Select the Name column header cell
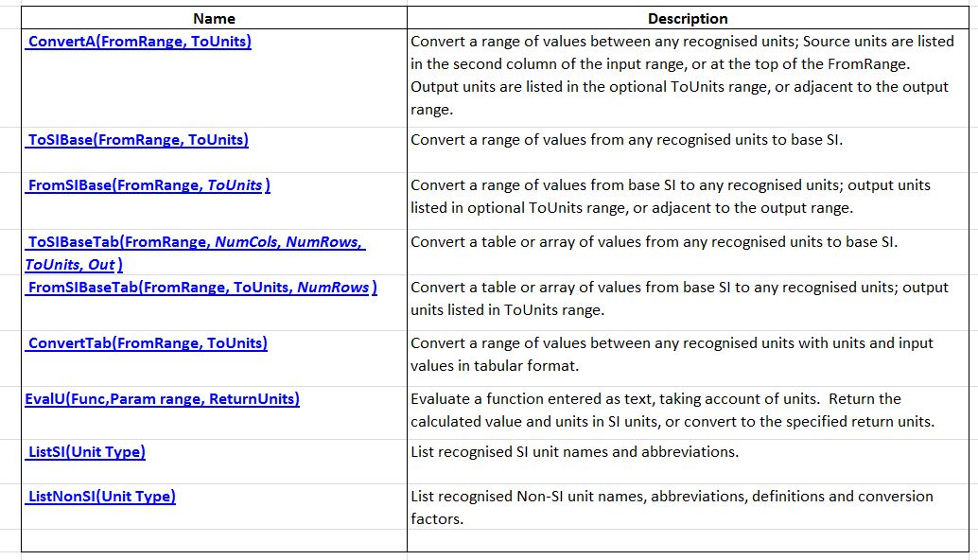The height and width of the screenshot is (560, 978). point(214,18)
